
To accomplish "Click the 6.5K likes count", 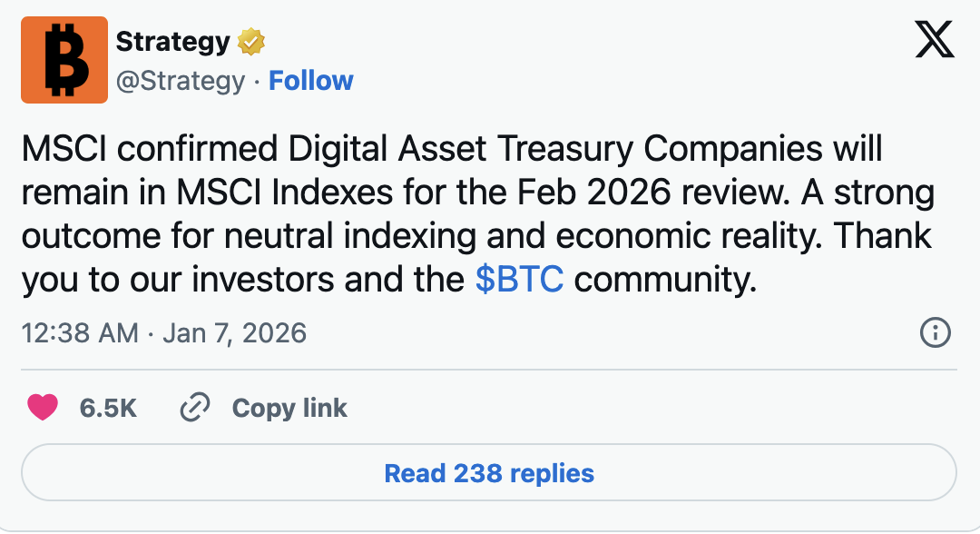I will [x=108, y=409].
